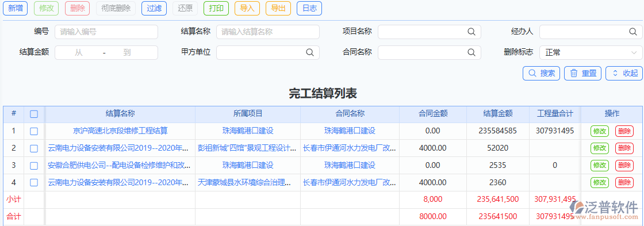
Task: Check the checkbox for row 3
Action: coord(34,166)
